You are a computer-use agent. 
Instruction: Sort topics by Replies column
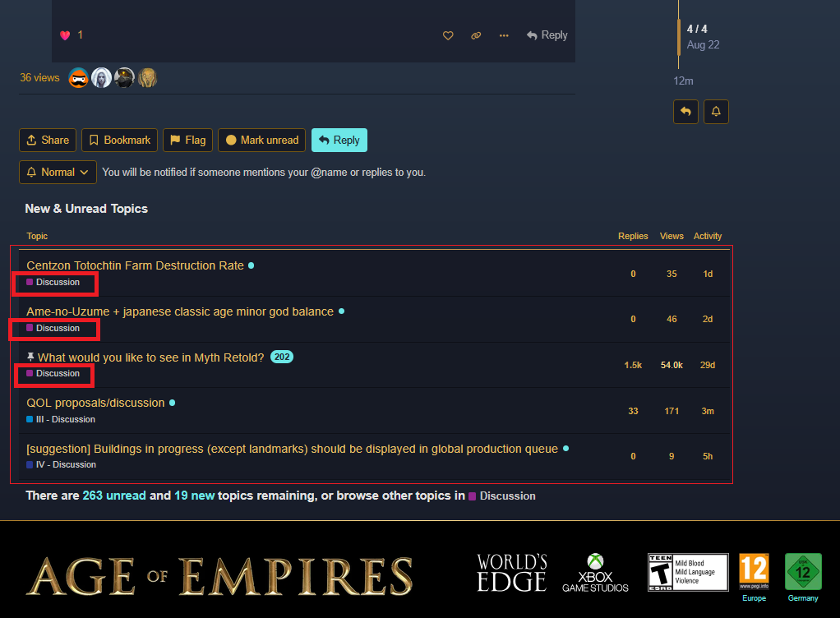coord(633,236)
